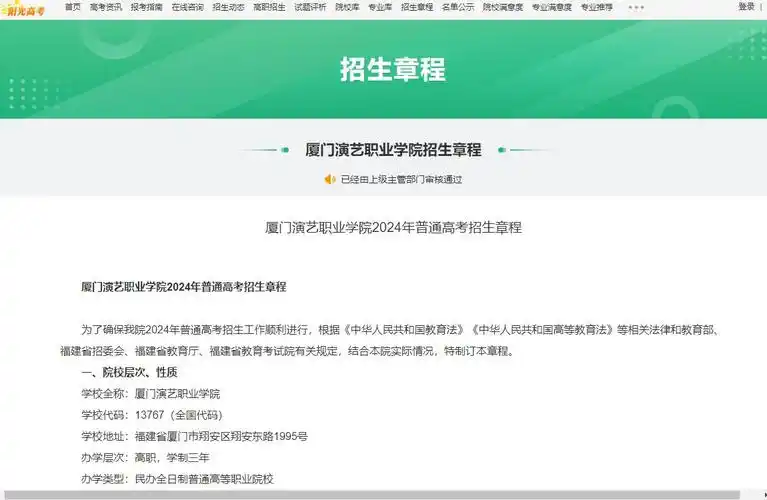767x500 pixels.
Task: Click the centered title 厦门演艺职业学院2024年普通高考招生章程
Action: pyautogui.click(x=393, y=227)
